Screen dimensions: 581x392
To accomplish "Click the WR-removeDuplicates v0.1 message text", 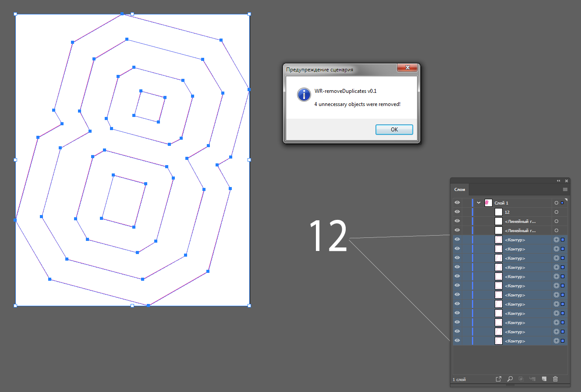I will click(345, 91).
